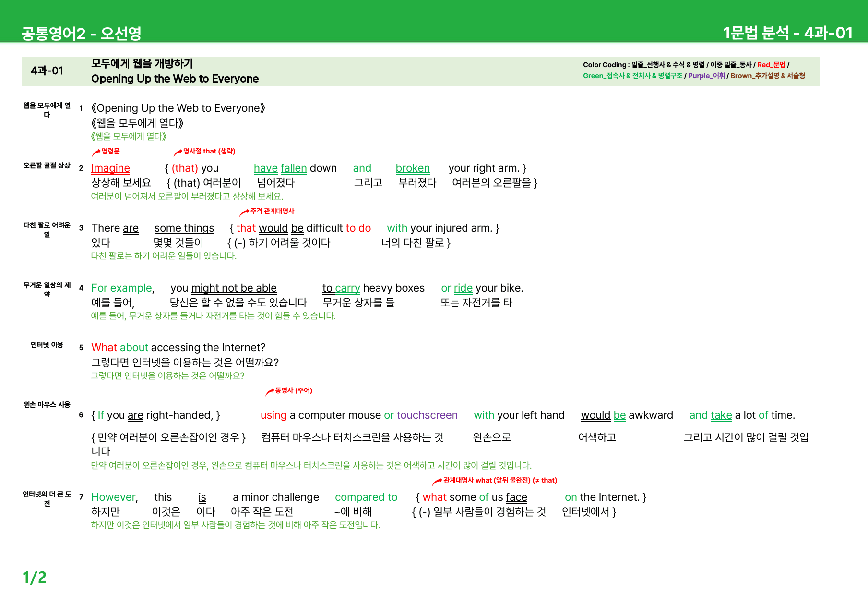This screenshot has width=868, height=613.
Task: Click sentence number 5 marker
Action: [81, 348]
